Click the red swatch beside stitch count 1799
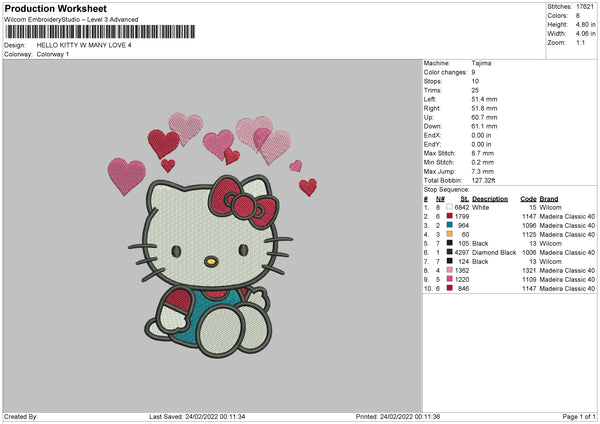The width and height of the screenshot is (600, 424). pos(450,216)
